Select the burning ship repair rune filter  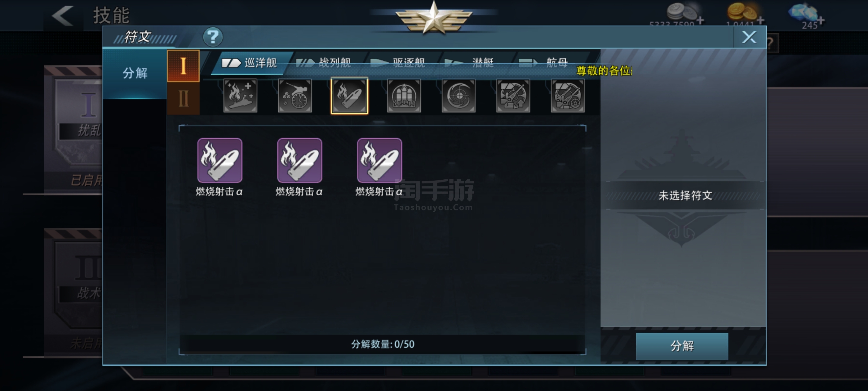click(x=240, y=96)
